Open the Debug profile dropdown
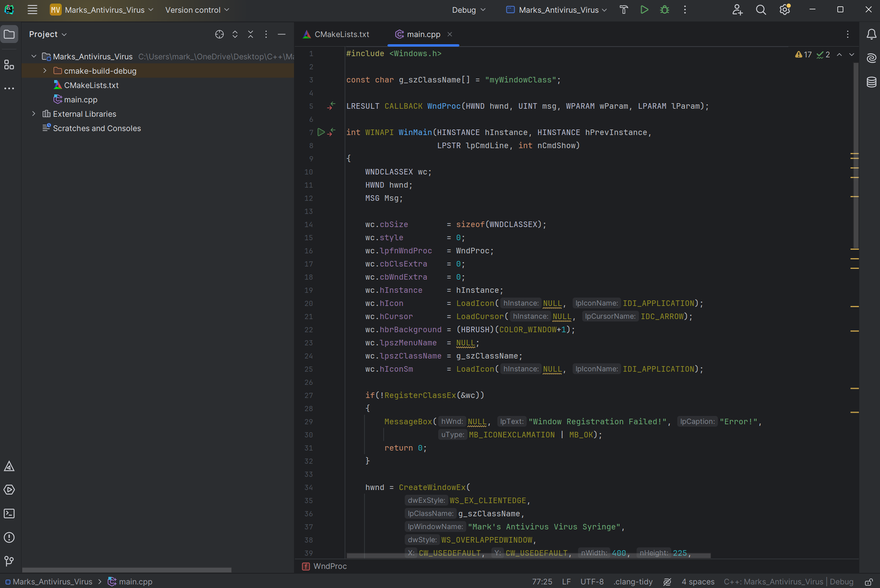Screen dimensions: 880x588 (x=469, y=10)
